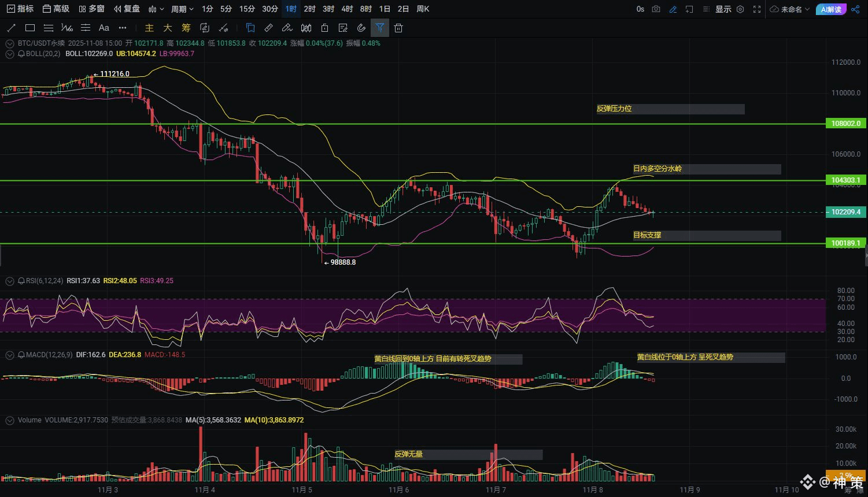Image resolution: width=868 pixels, height=497 pixels.
Task: Toggle the MACD indicator alert bell
Action: [21, 355]
